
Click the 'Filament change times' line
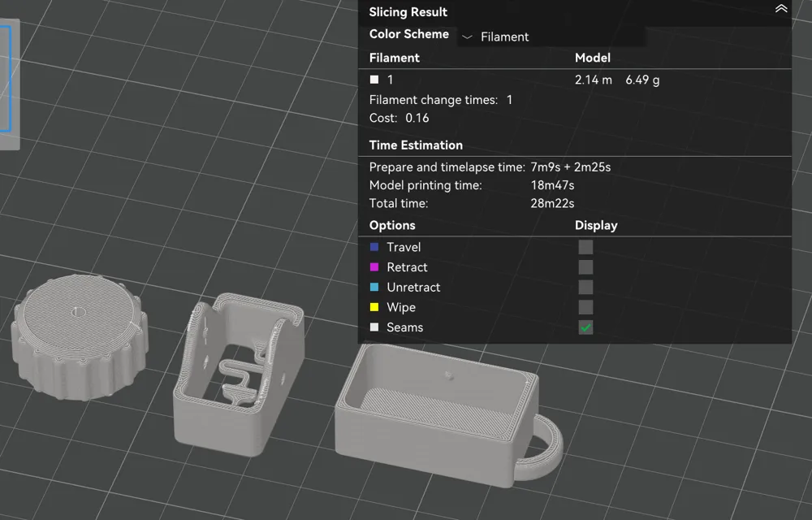click(441, 100)
